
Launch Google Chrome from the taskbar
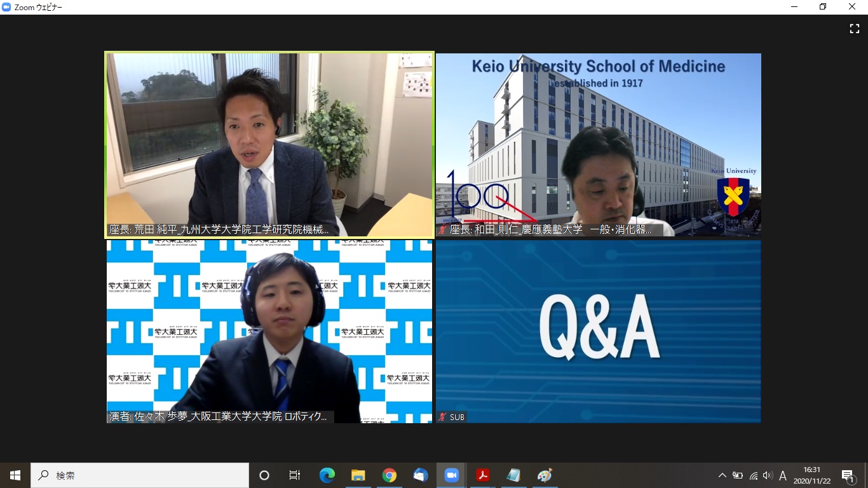coord(389,475)
